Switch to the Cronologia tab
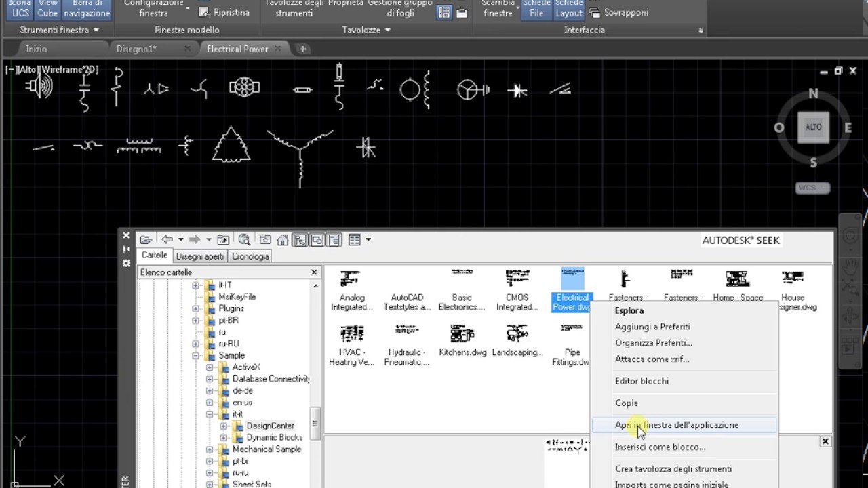 pyautogui.click(x=251, y=256)
